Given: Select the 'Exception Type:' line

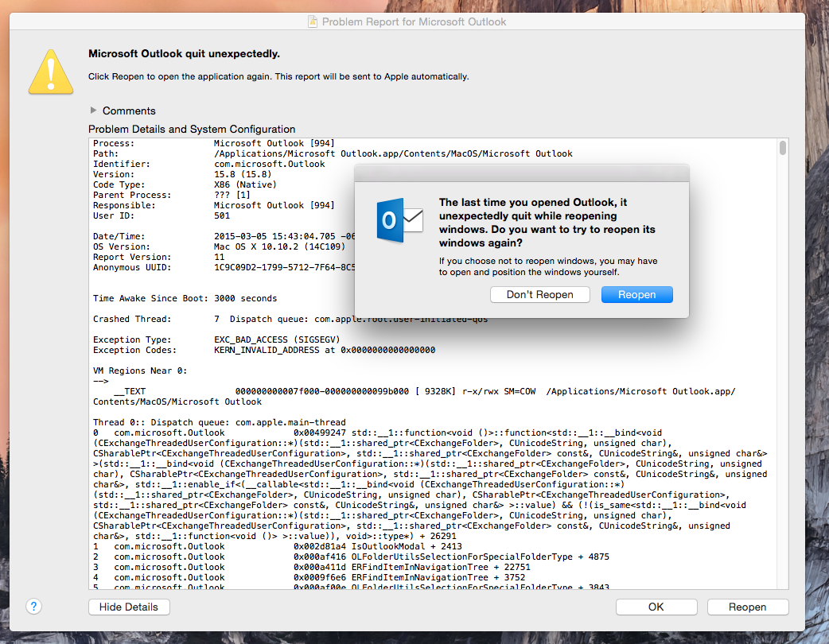Looking at the screenshot, I should click(x=216, y=339).
